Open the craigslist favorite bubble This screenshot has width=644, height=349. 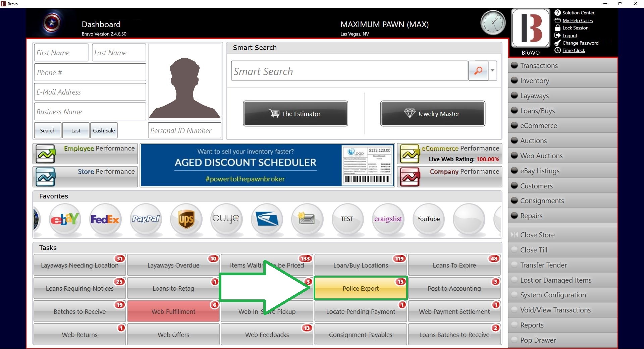tap(388, 219)
